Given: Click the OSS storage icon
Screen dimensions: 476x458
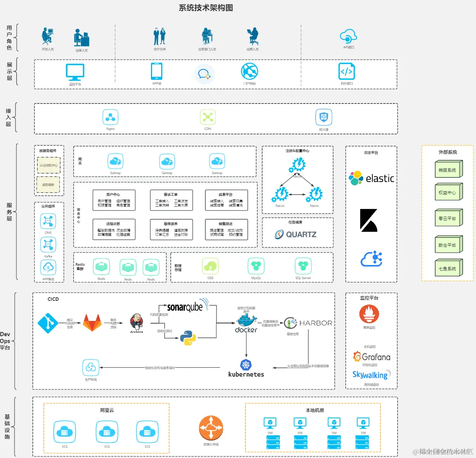Looking at the screenshot, I should point(210,266).
